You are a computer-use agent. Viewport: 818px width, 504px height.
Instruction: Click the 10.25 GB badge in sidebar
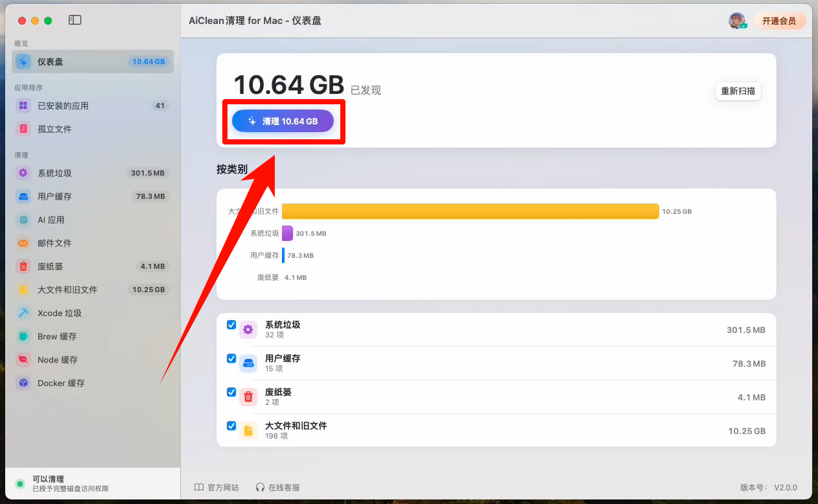tap(149, 290)
